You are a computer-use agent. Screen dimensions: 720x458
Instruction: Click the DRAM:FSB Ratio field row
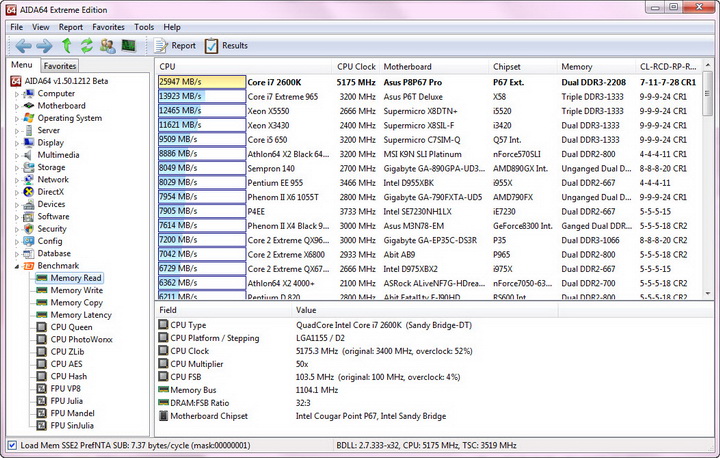point(434,403)
